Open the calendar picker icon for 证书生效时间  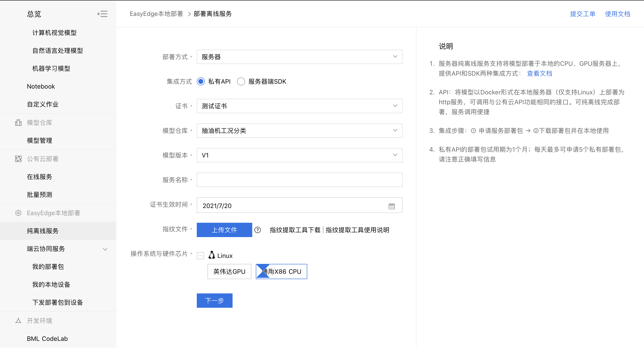(392, 206)
